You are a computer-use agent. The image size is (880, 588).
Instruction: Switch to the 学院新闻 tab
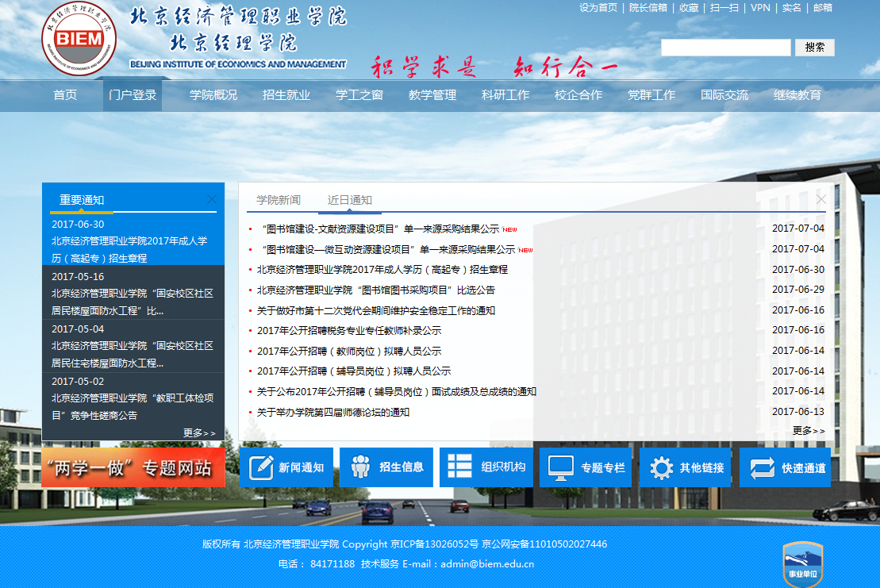tap(279, 200)
